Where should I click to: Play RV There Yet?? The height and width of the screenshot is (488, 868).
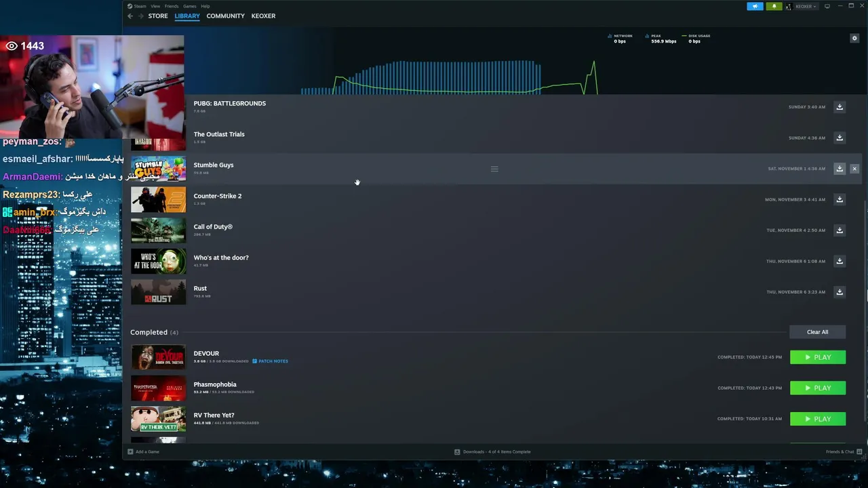[818, 419]
